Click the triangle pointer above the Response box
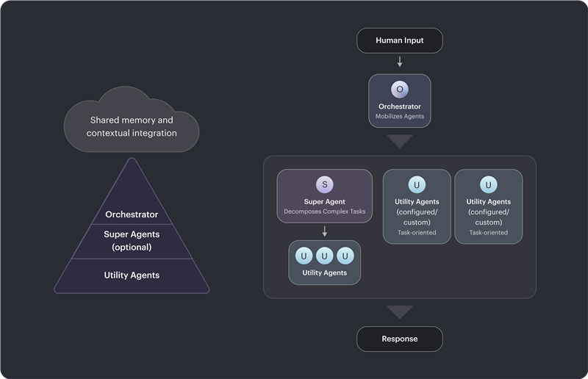Image resolution: width=588 pixels, height=379 pixels. coord(400,312)
